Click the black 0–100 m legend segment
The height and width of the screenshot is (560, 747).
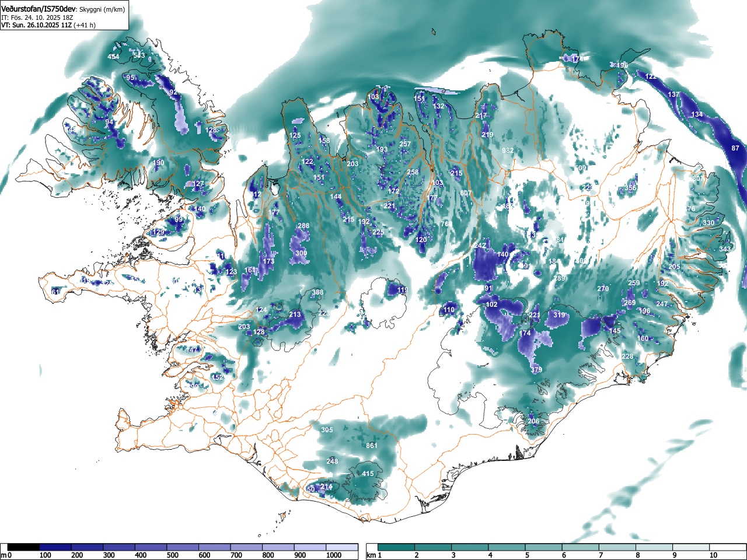(x=24, y=547)
